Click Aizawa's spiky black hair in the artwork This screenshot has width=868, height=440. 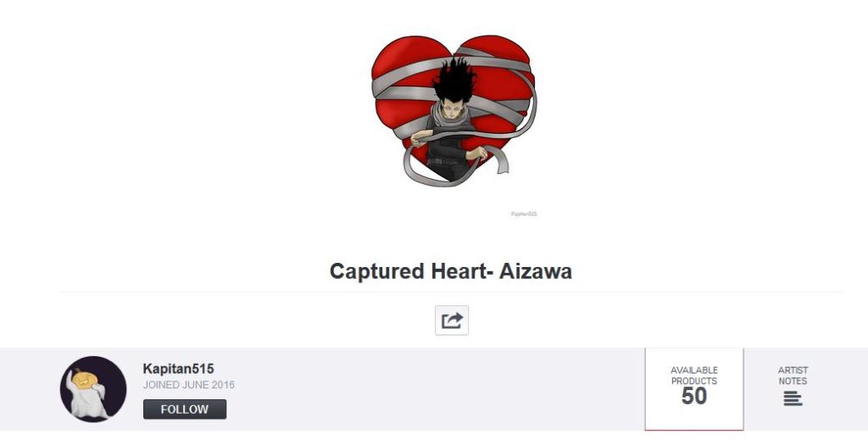click(454, 81)
